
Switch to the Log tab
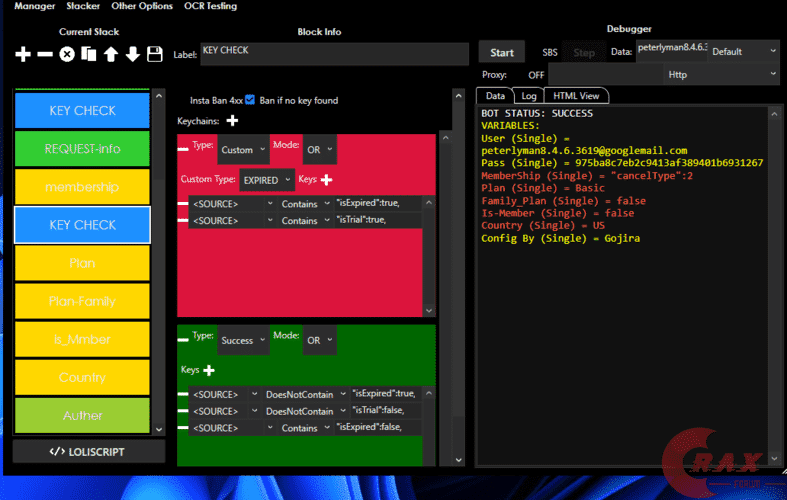pos(528,95)
